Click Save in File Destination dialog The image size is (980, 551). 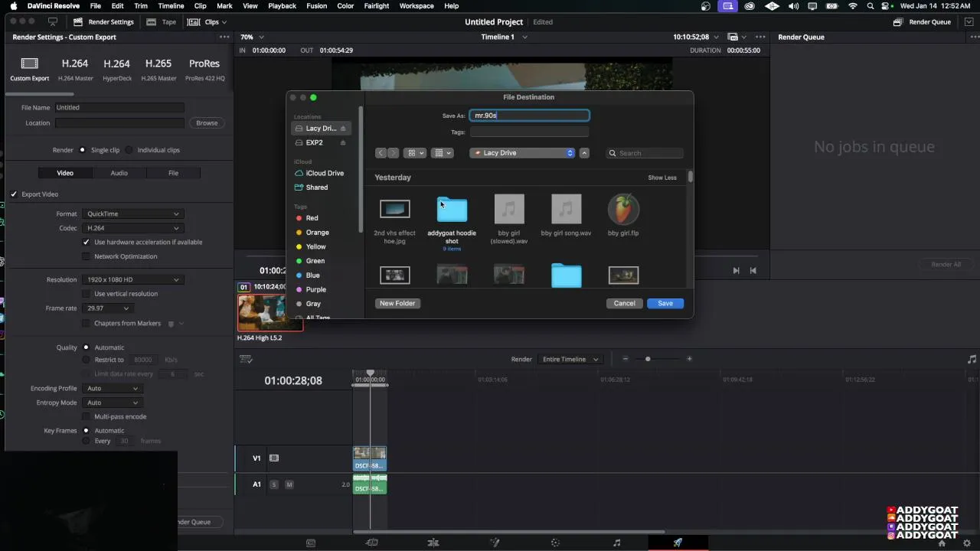click(665, 304)
